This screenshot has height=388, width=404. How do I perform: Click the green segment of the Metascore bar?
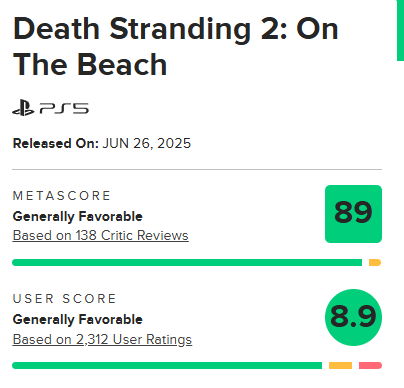tap(187, 263)
